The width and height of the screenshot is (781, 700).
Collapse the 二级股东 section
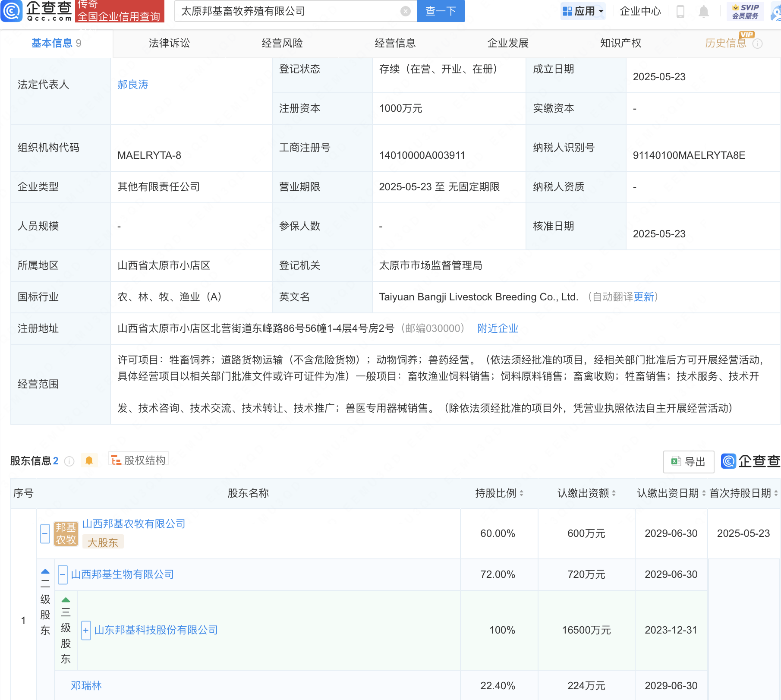[x=45, y=572]
